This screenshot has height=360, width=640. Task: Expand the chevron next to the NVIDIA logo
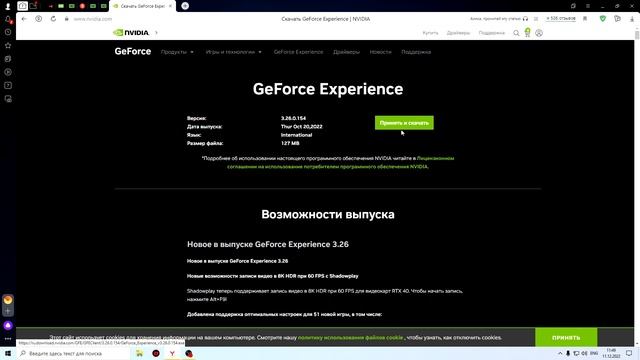pos(156,33)
